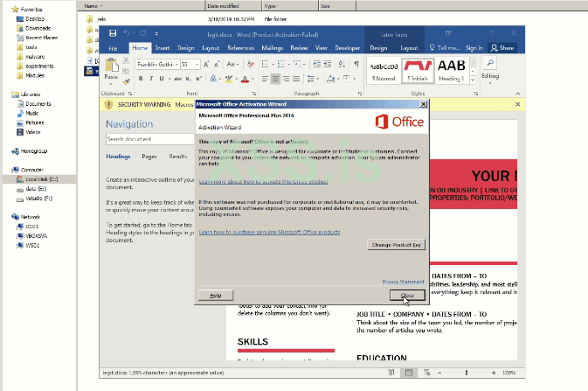Image resolution: width=588 pixels, height=391 pixels.
Task: Open the Franklin Gothic font name dropdown
Action: click(176, 65)
